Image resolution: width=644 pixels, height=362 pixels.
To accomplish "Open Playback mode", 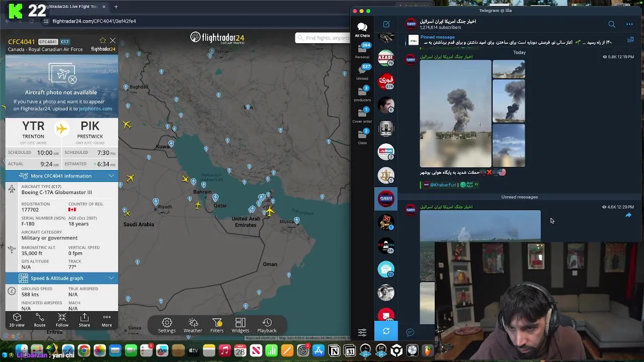I will point(267,325).
